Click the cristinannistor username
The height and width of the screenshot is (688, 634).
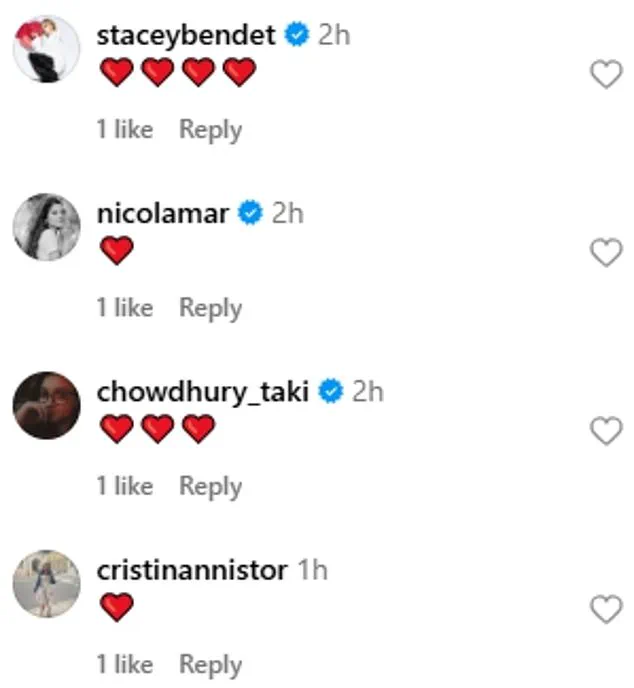point(192,570)
